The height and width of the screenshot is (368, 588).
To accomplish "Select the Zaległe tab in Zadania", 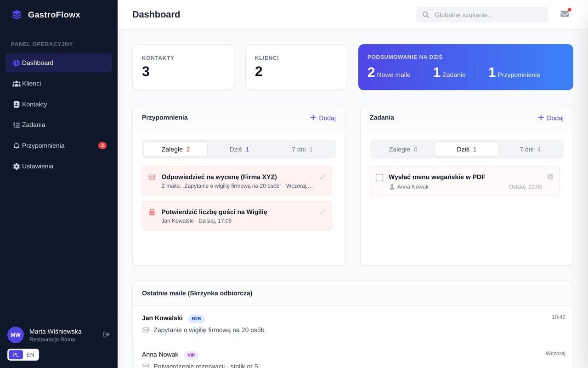I will [x=403, y=149].
